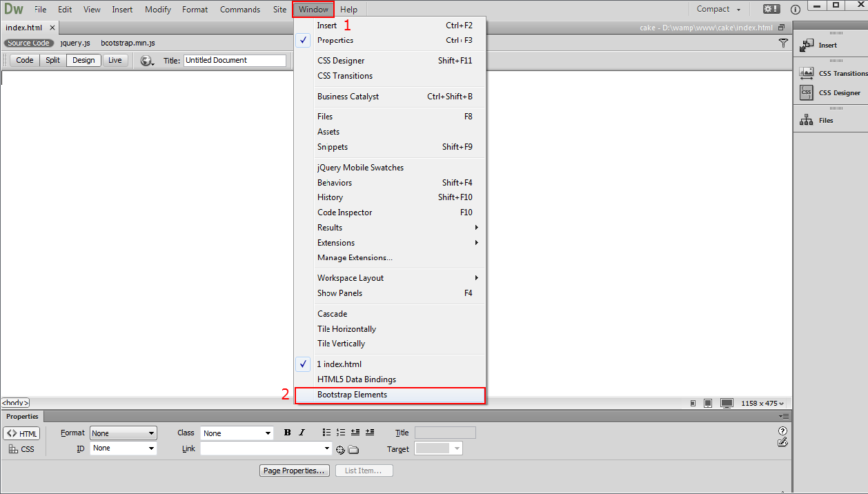Click the related files filter icon
Viewport: 868px width, 494px height.
click(x=783, y=43)
